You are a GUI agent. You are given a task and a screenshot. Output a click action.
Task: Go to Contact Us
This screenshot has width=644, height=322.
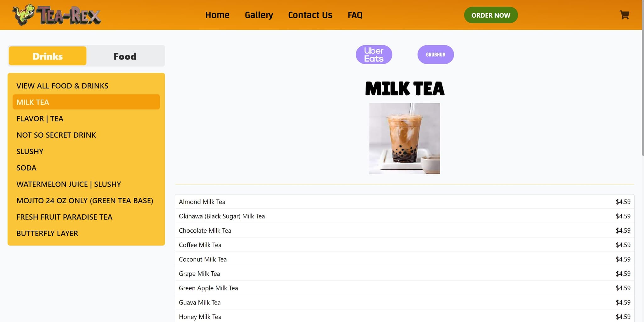[x=310, y=15]
